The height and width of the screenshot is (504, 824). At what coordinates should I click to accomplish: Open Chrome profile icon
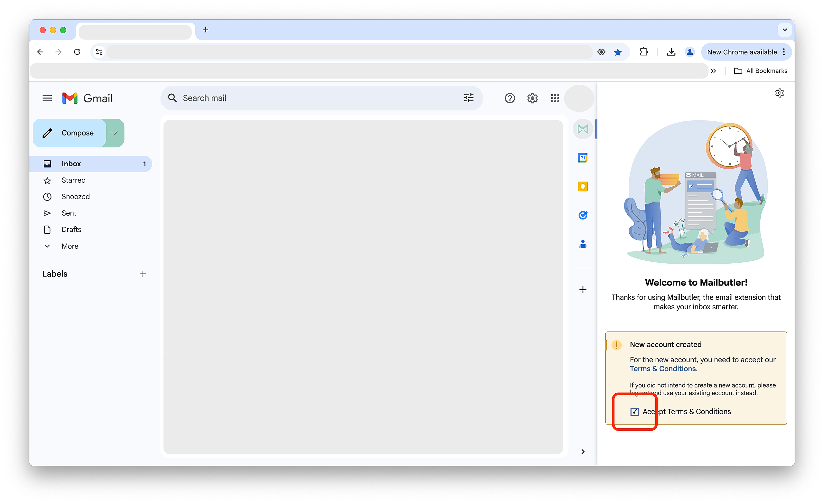click(689, 52)
